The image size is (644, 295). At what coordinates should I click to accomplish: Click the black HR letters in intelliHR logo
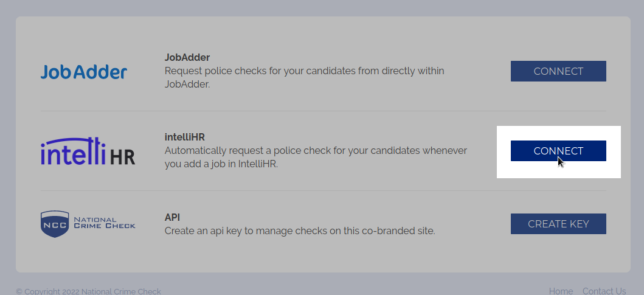[x=123, y=156]
